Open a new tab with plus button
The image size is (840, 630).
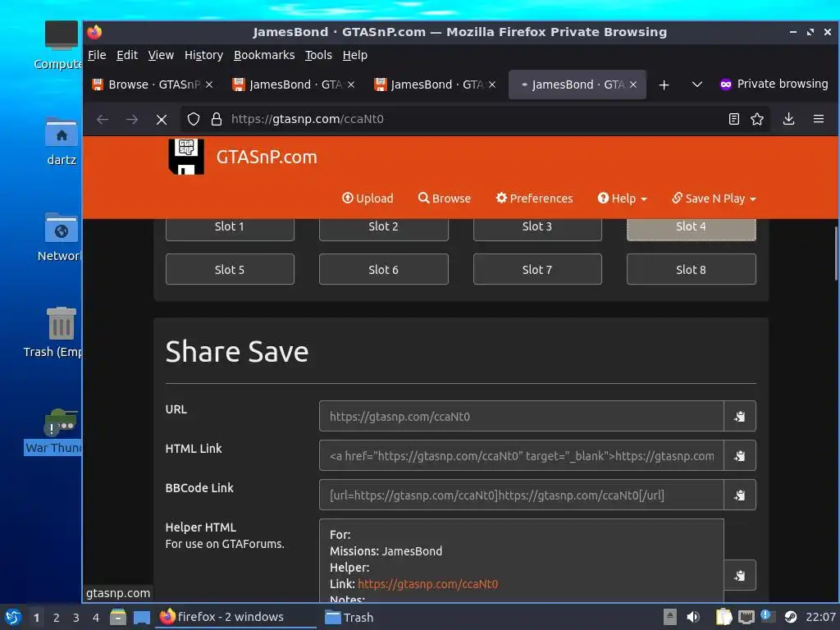click(x=664, y=84)
